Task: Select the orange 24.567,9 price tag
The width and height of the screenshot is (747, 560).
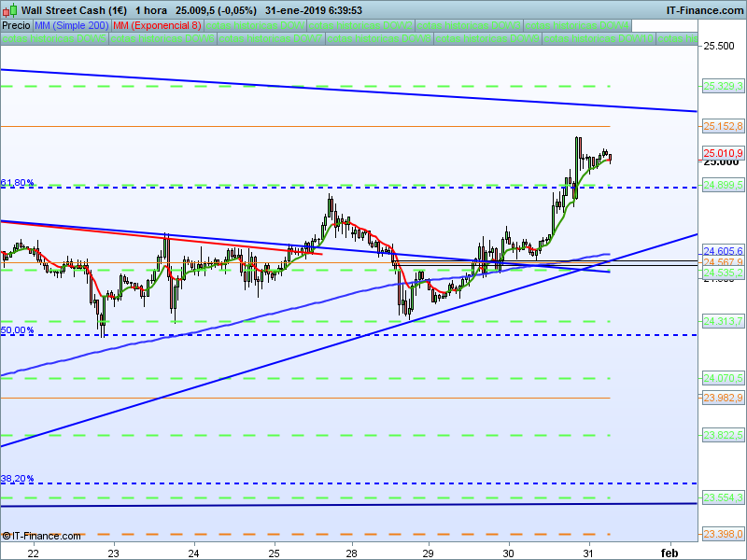Action: [x=723, y=262]
